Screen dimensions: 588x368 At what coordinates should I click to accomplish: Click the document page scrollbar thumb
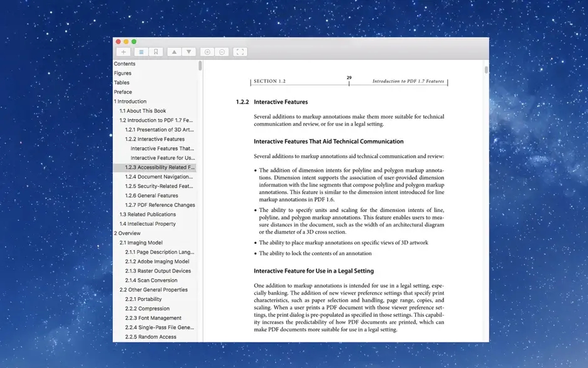(486, 70)
